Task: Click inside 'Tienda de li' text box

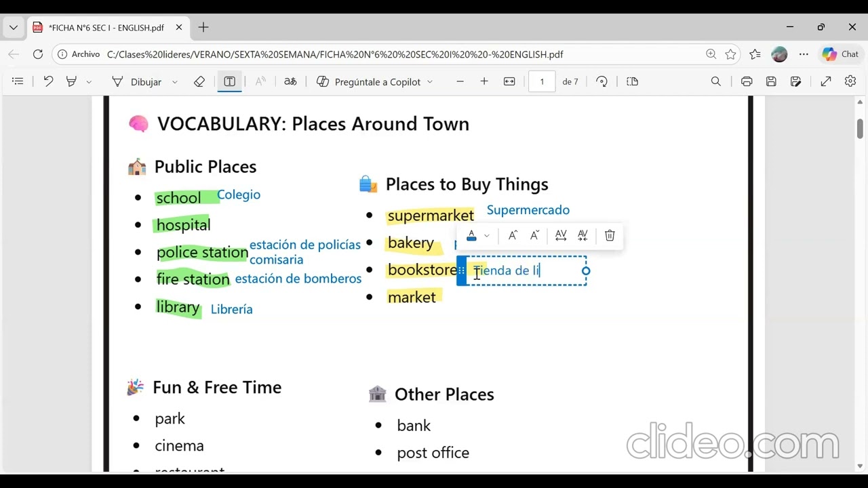Action: click(526, 270)
